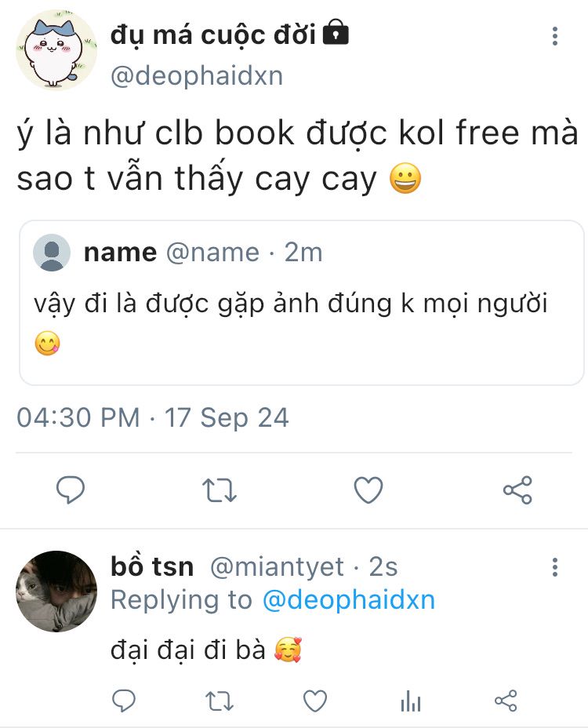Image resolution: width=588 pixels, height=728 pixels.
Task: Open bồ tsn's profile photo
Action: (56, 591)
